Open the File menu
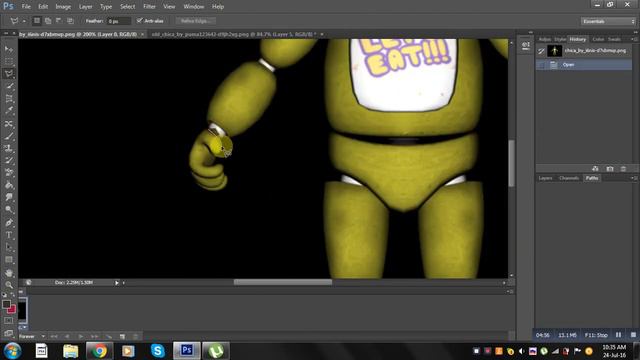The width and height of the screenshot is (640, 360). [26, 7]
